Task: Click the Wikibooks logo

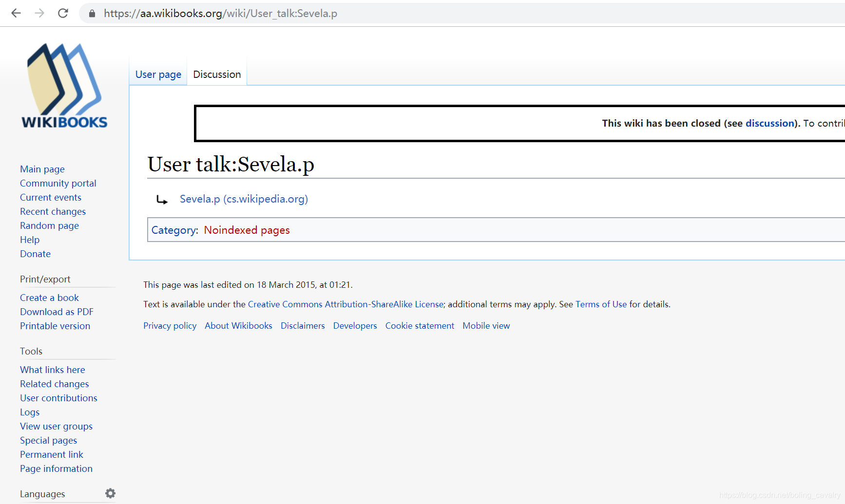Action: click(64, 86)
